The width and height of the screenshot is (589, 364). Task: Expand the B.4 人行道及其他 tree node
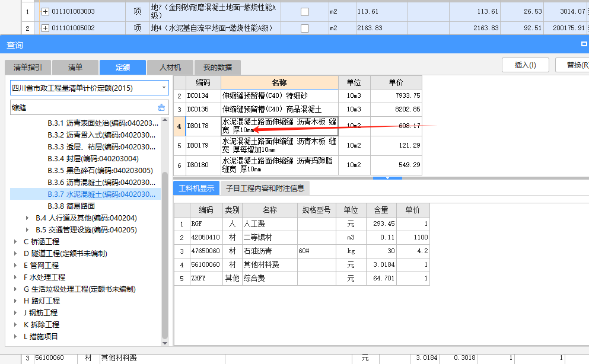coord(27,218)
